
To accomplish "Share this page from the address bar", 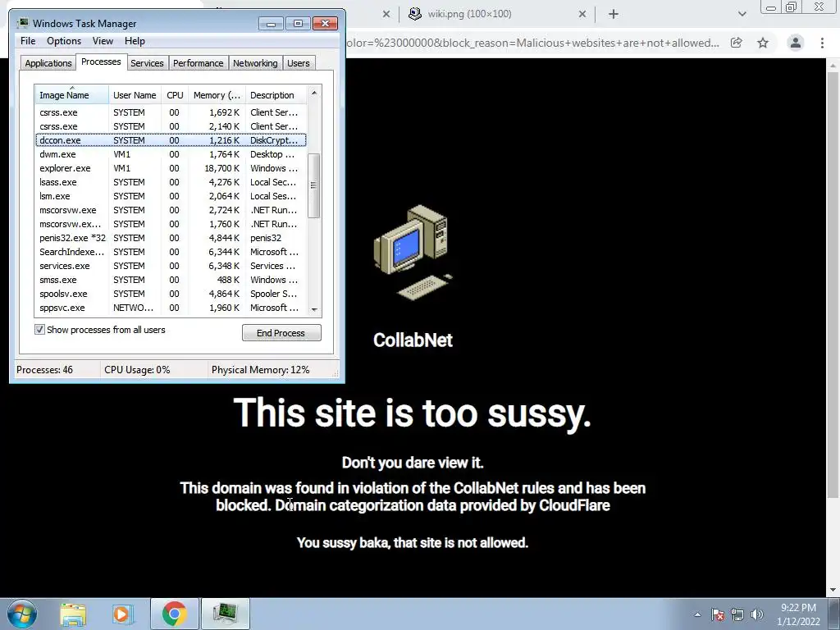I will tap(737, 43).
